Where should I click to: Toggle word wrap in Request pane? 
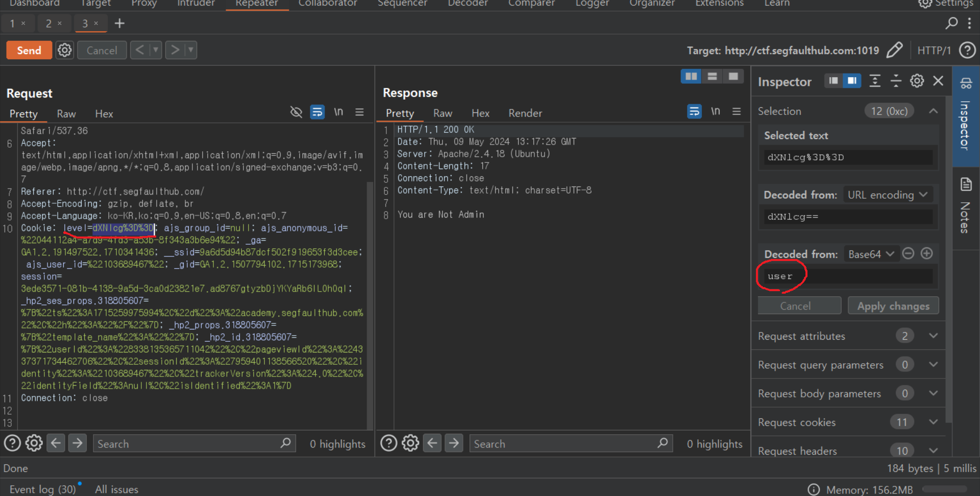tap(317, 112)
